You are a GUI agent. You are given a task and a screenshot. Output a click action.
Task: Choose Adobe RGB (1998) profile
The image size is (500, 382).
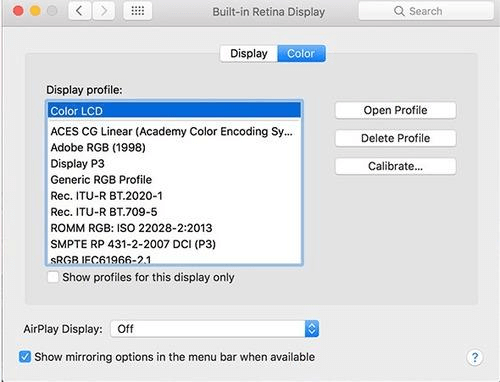[174, 147]
